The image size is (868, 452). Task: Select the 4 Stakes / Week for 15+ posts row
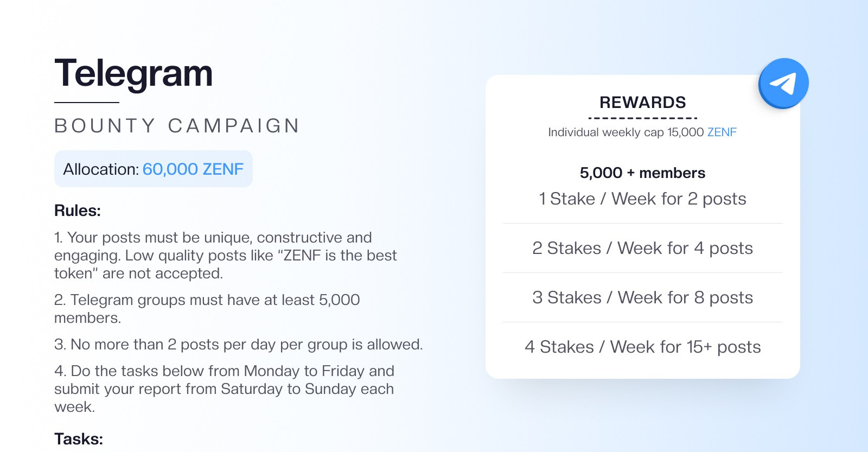(x=643, y=347)
